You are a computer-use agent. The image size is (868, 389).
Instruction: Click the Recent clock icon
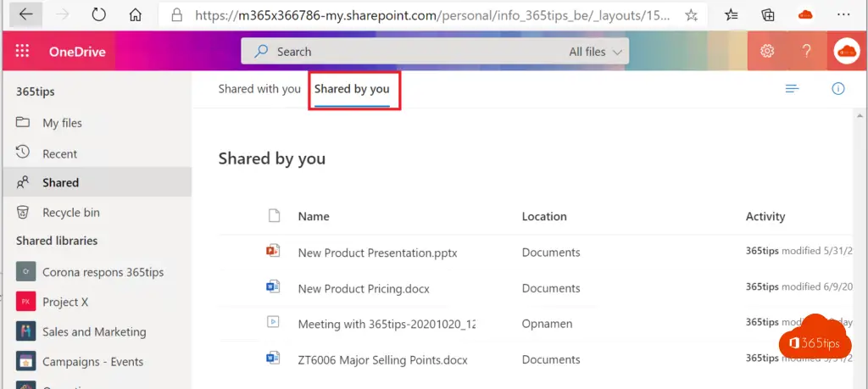click(x=23, y=153)
